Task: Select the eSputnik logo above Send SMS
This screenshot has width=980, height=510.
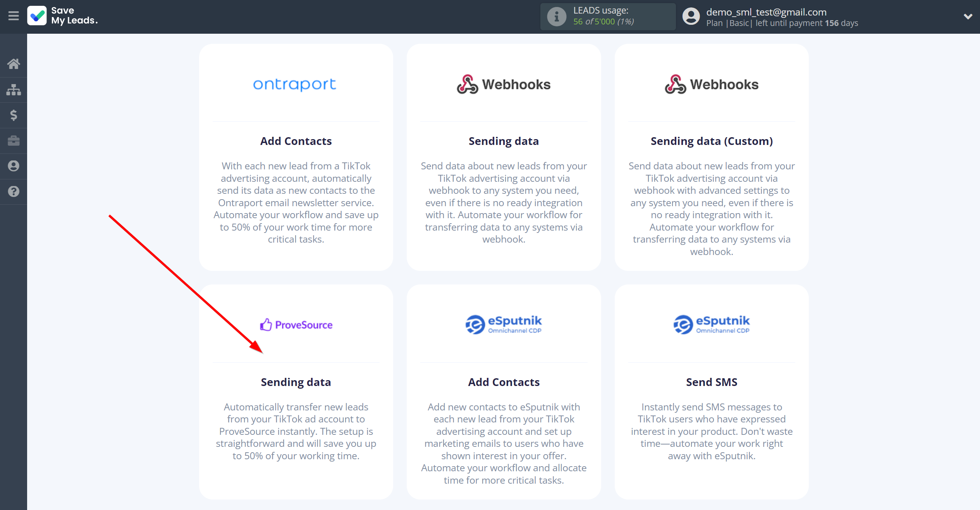Action: pos(712,325)
